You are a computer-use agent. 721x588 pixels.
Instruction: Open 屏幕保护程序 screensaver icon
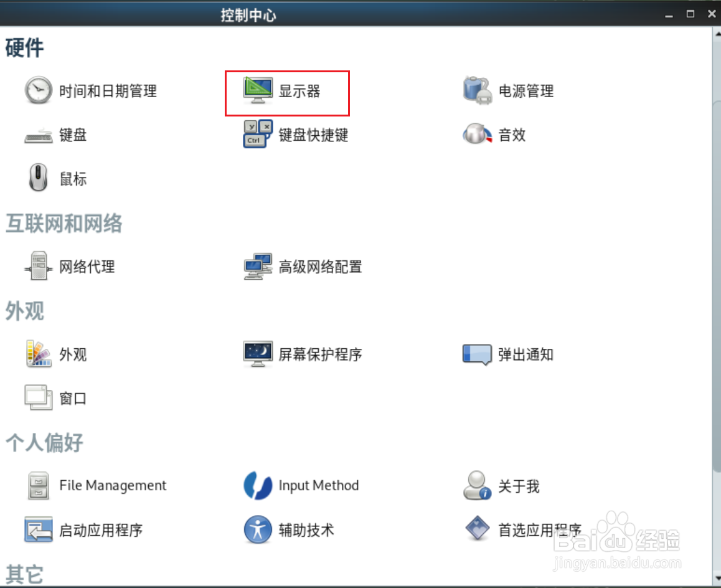[258, 354]
